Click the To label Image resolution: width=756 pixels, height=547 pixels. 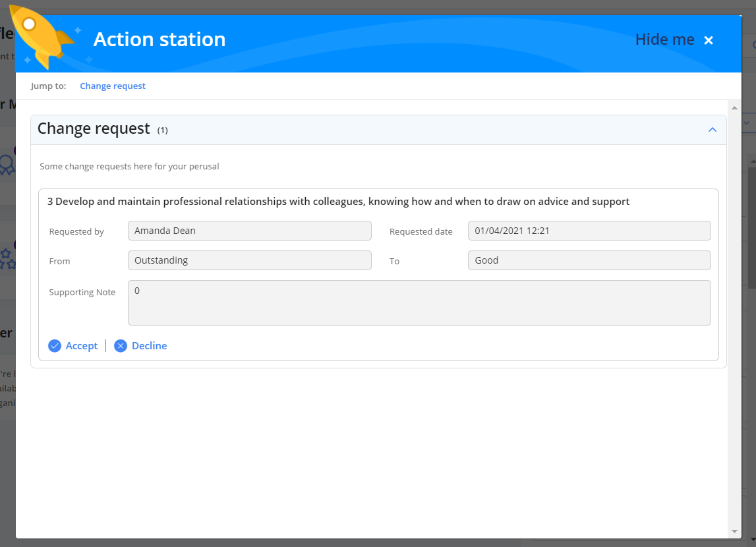tap(394, 261)
